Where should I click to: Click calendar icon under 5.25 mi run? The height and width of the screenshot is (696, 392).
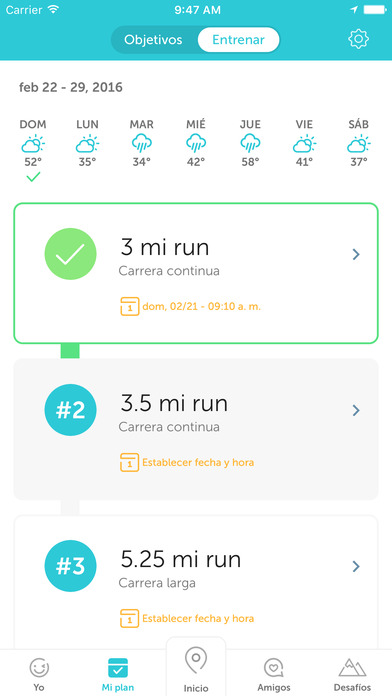[130, 618]
